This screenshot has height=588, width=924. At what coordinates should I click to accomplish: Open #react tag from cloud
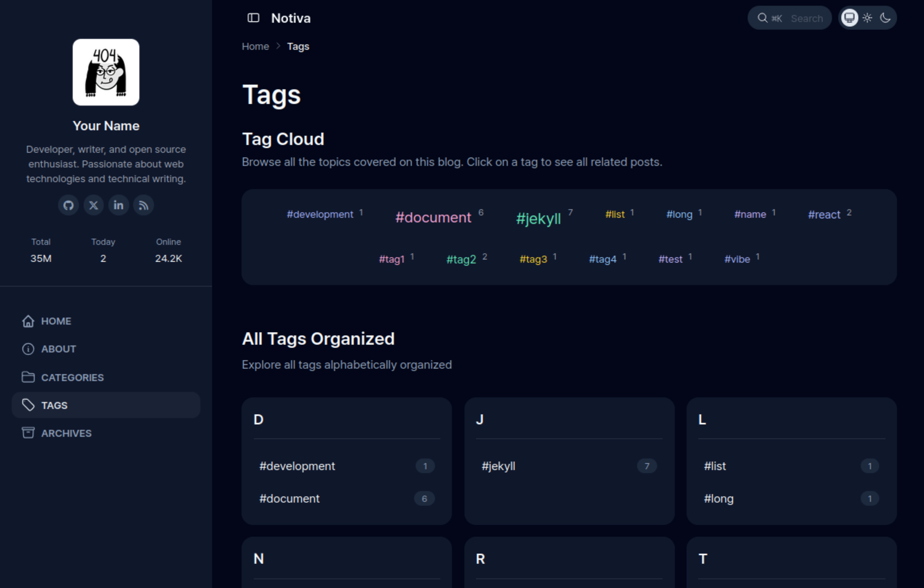[824, 214]
